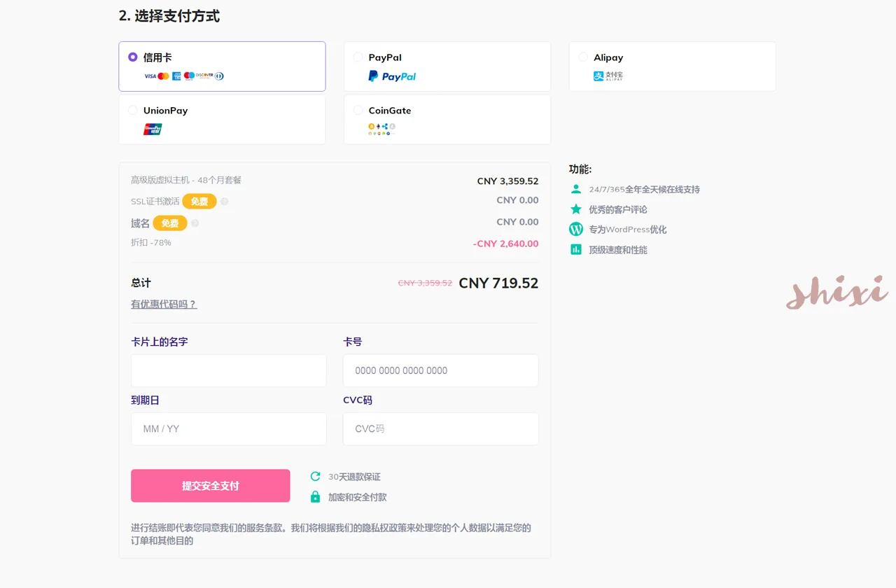Click the 功能: features heading
The image size is (896, 588).
coord(580,169)
